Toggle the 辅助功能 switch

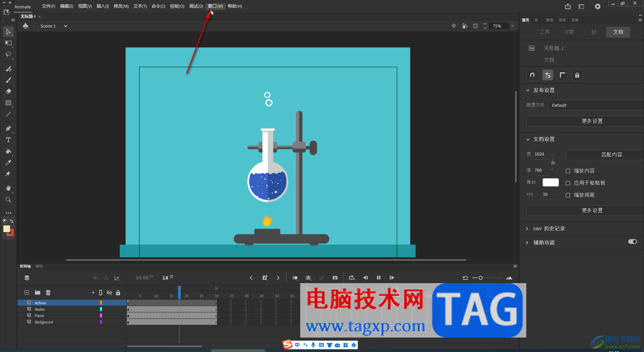(633, 242)
